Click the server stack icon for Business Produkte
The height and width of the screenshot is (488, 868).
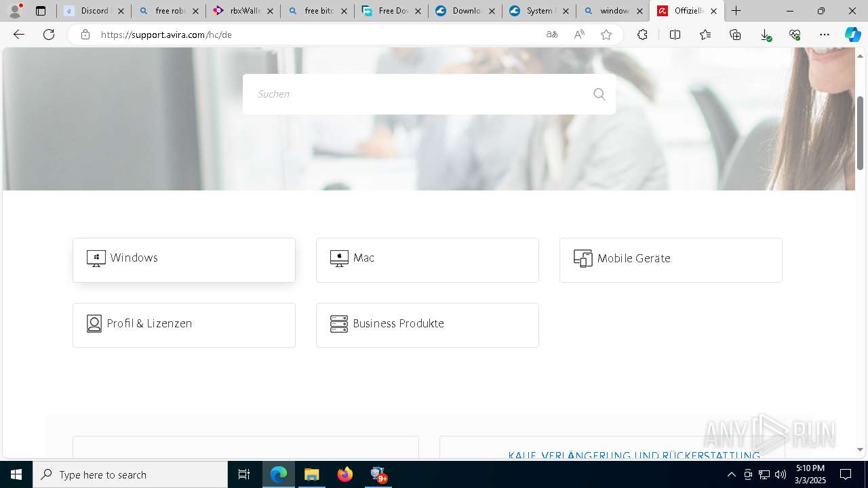[x=339, y=323]
